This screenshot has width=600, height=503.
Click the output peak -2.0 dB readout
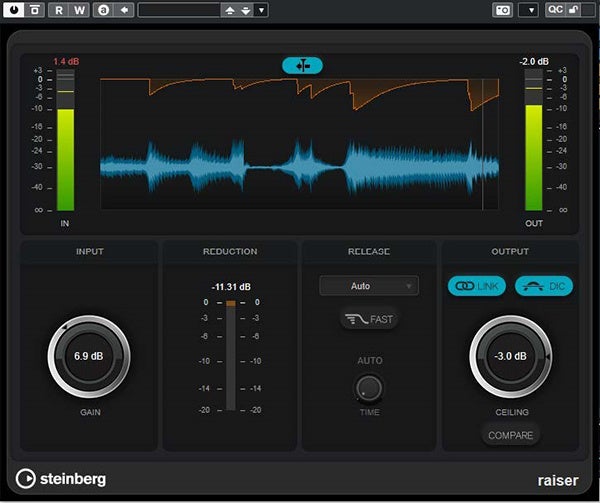tap(534, 61)
